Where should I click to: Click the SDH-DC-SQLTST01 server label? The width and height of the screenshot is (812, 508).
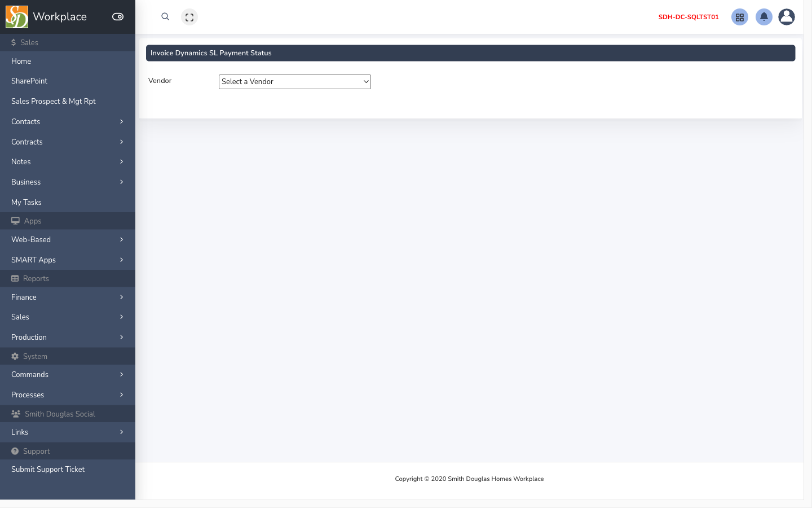(689, 17)
